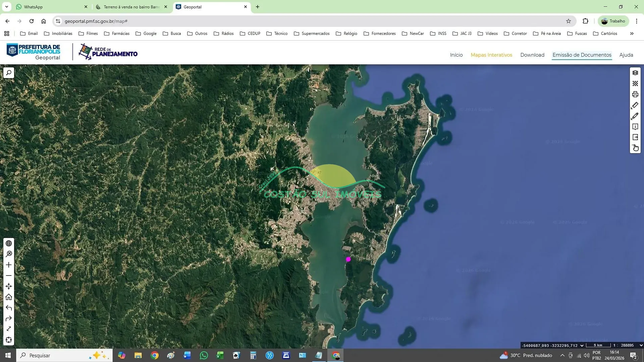The height and width of the screenshot is (362, 644).
Task: Open the Início menu item
Action: (x=456, y=55)
